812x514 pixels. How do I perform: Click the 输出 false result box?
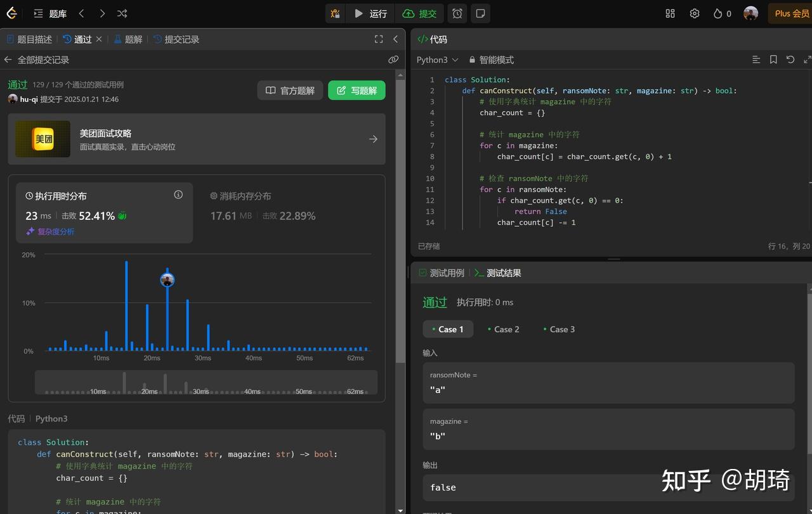(x=609, y=487)
